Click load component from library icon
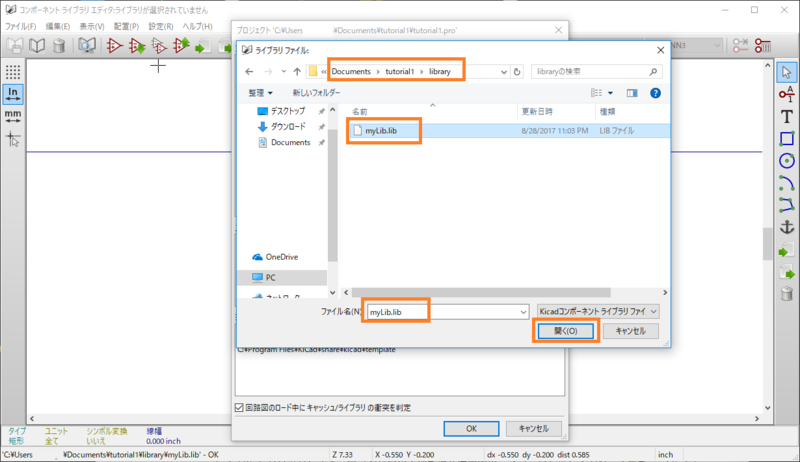Image resolution: width=800 pixels, height=462 pixels. pyautogui.click(x=137, y=46)
